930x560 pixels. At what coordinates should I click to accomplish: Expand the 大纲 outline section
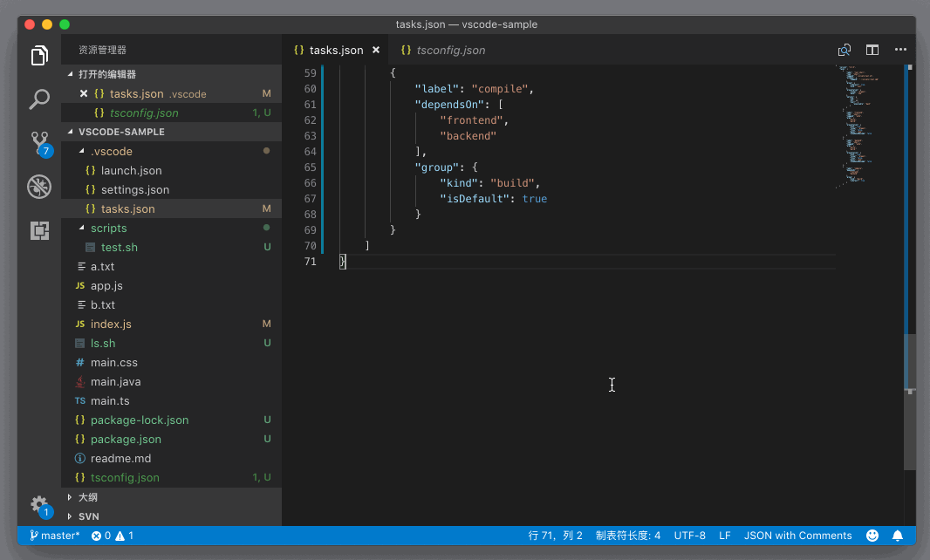coord(87,497)
